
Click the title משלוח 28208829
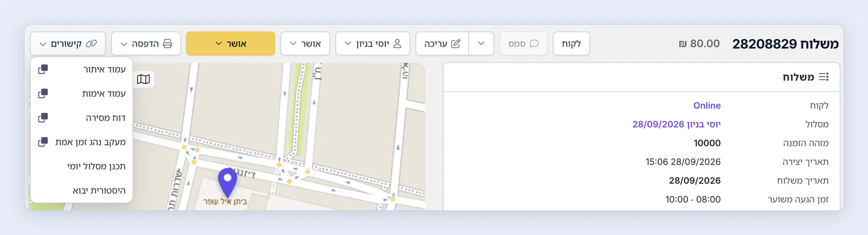(x=785, y=43)
